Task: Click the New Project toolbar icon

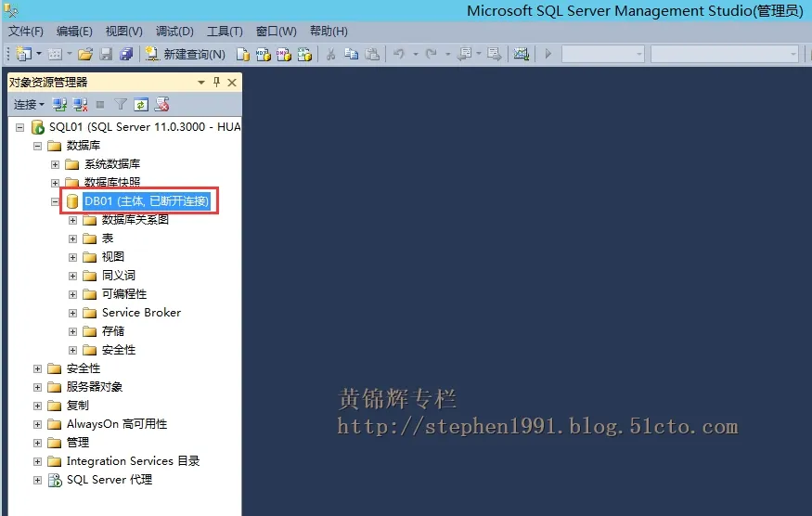Action: click(x=23, y=53)
